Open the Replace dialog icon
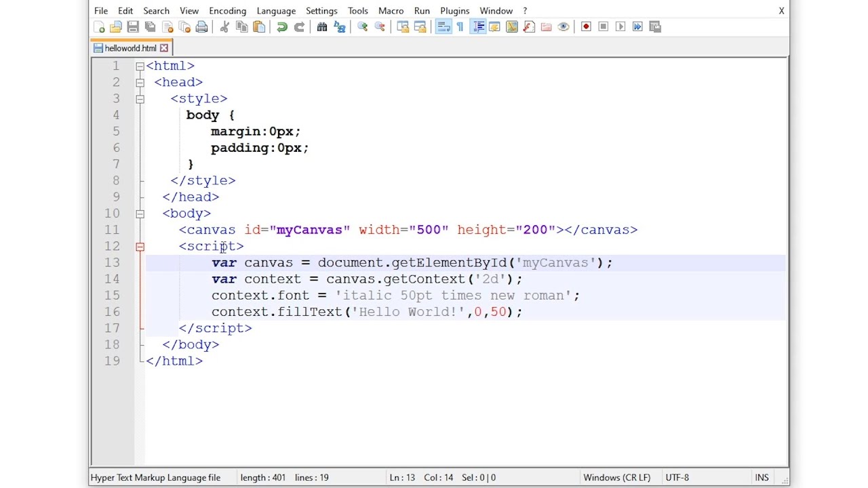Viewport: 868px width, 488px height. tap(340, 26)
